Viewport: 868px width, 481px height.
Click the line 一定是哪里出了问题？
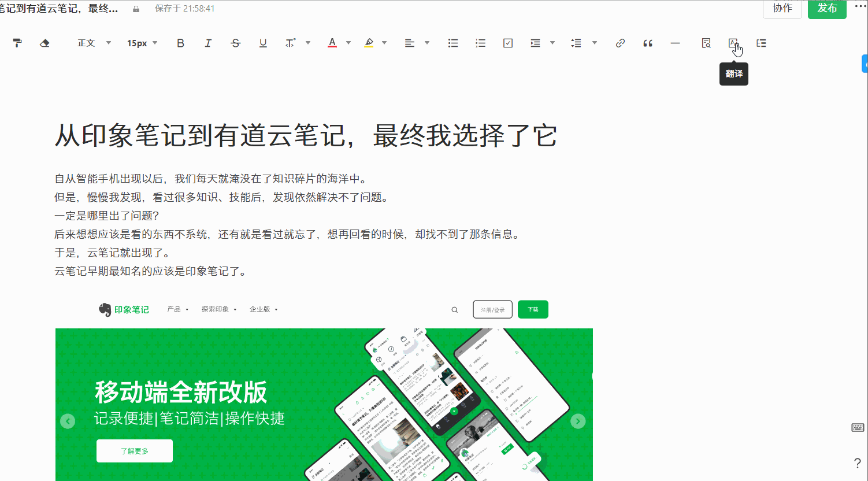click(107, 216)
